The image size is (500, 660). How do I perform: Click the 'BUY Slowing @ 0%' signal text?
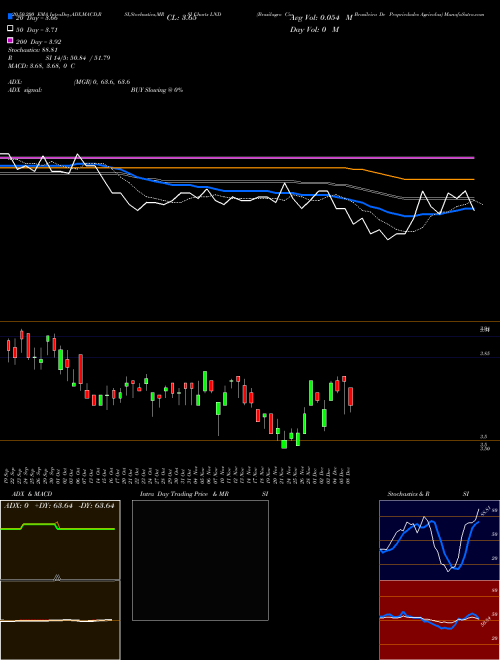[x=157, y=90]
